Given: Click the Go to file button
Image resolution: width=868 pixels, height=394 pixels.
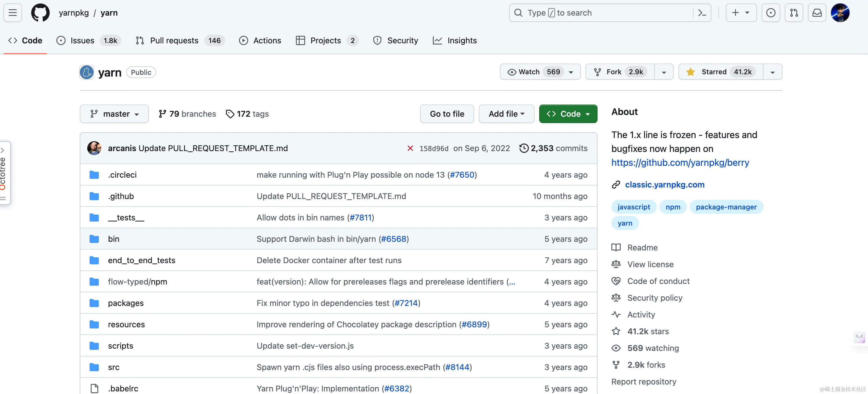Looking at the screenshot, I should coord(446,114).
